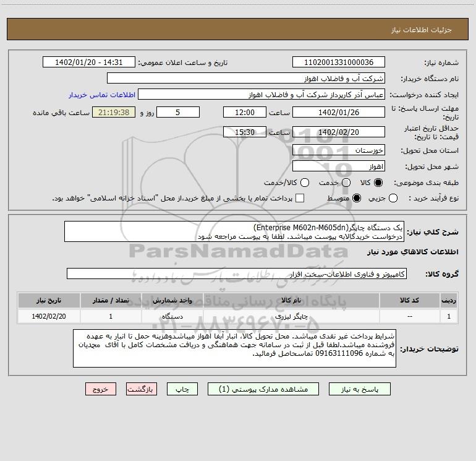Tick the اسناد خزانه اسلامی payment checkbox
476x461 pixels.
(x=300, y=198)
